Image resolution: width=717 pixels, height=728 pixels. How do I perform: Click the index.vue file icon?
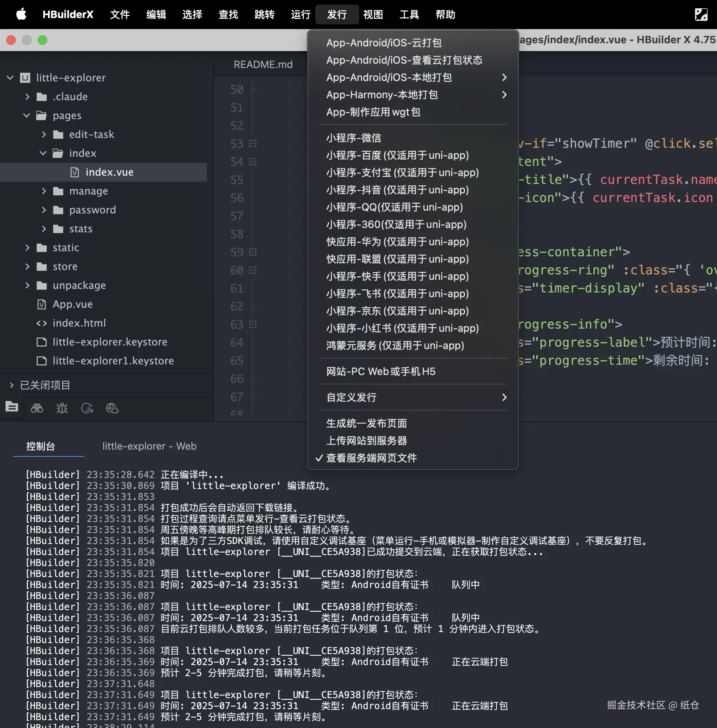pos(75,172)
